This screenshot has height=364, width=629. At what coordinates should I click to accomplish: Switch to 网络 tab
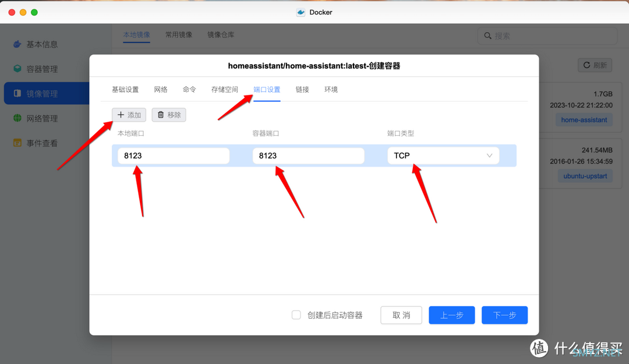pyautogui.click(x=161, y=90)
